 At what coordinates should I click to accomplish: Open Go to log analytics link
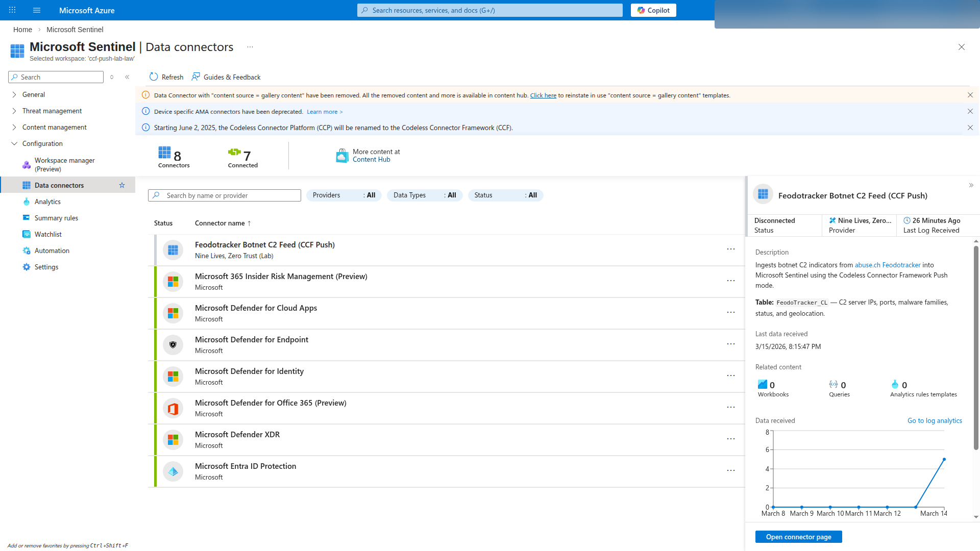click(935, 420)
